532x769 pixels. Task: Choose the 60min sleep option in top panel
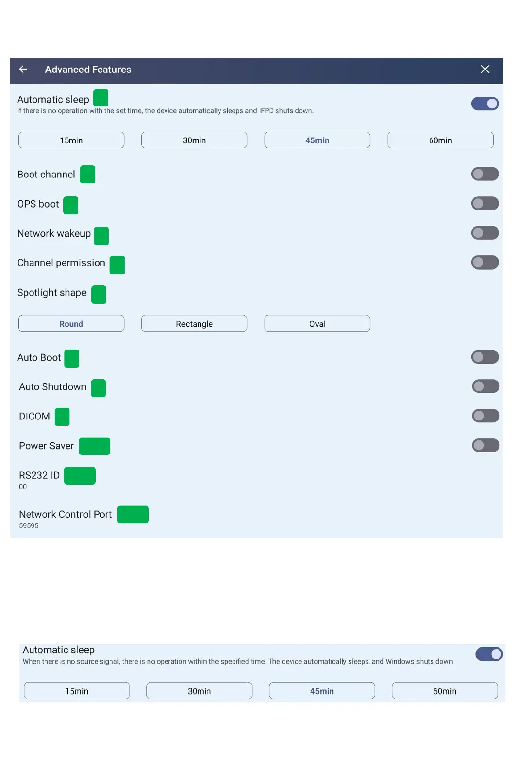[x=440, y=140]
